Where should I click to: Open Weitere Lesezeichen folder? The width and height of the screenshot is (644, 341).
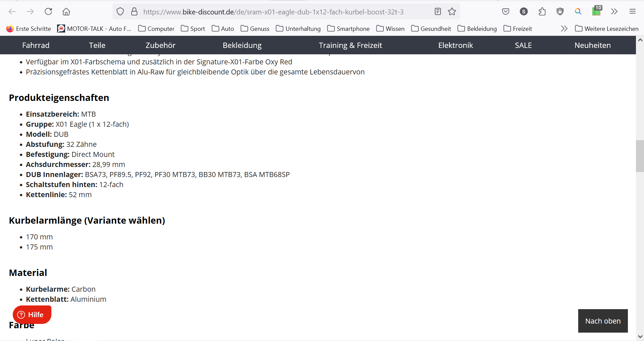[607, 29]
